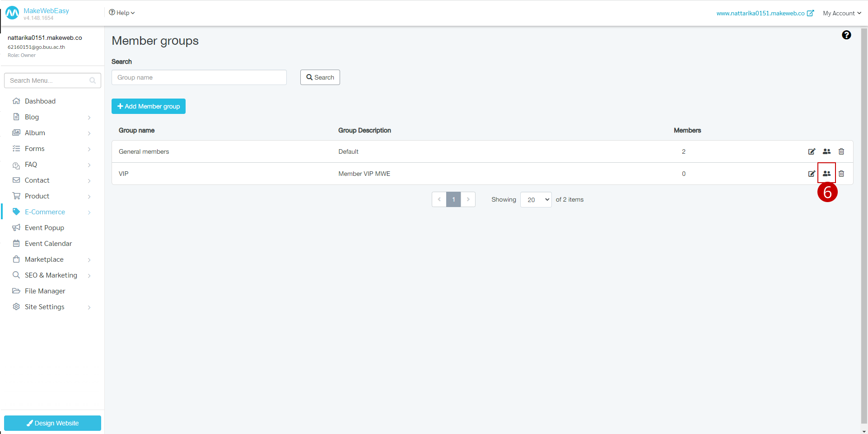Screen dimensions: 868x434
Task: Select E-Commerce in the sidebar menu
Action: click(x=44, y=212)
